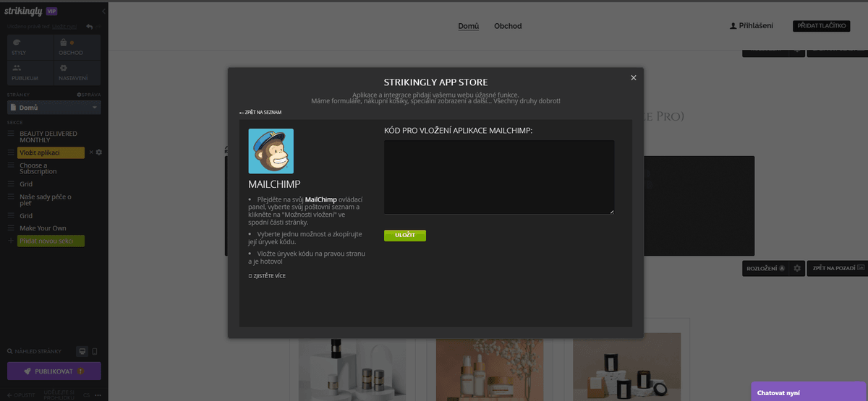The width and height of the screenshot is (868, 401).
Task: Close the Strikingly App Store dialog
Action: 633,77
